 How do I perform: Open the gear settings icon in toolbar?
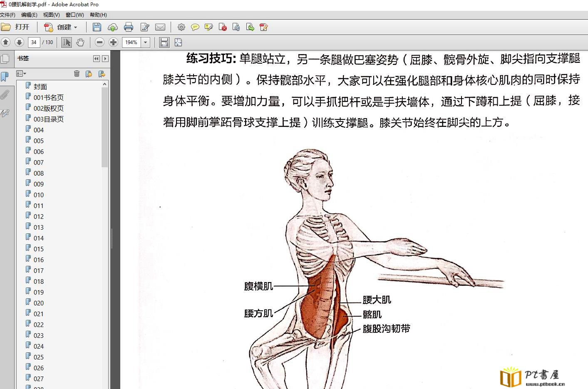181,27
